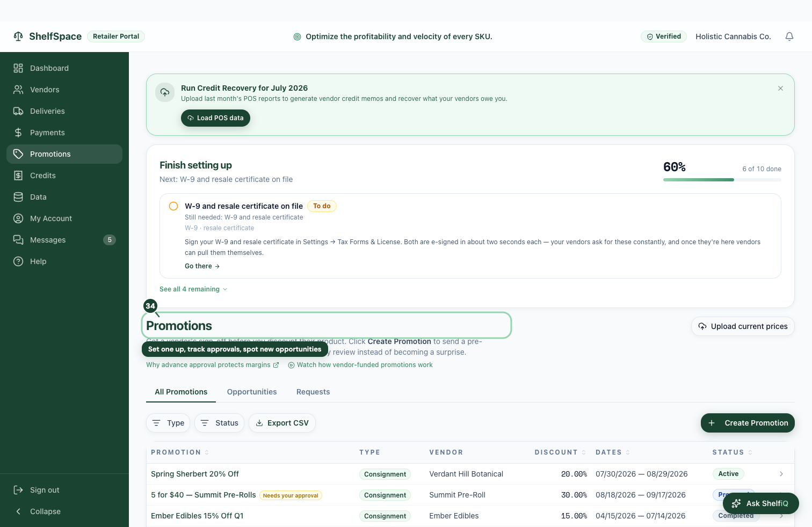
Task: Open Spring Sherbert row chevron
Action: (781, 474)
